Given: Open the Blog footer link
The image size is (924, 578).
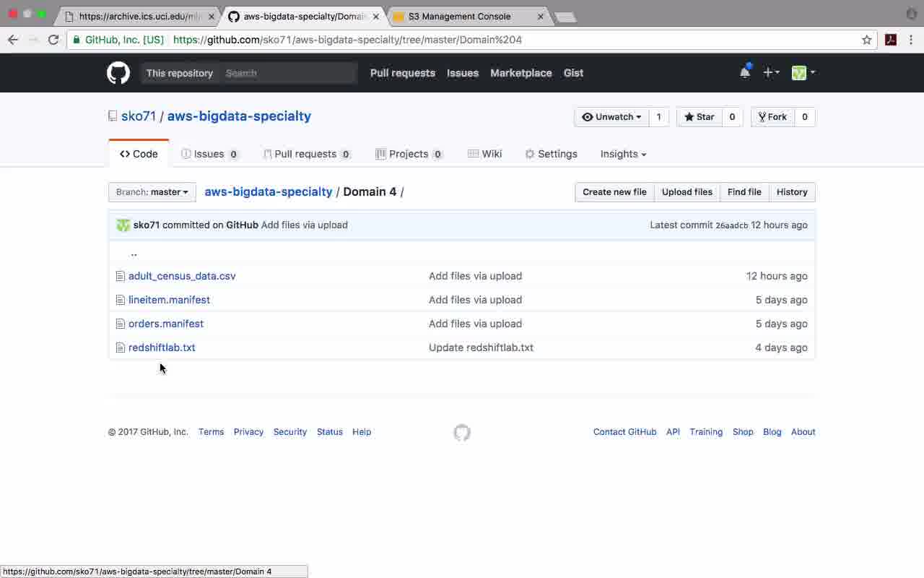Looking at the screenshot, I should 772,432.
